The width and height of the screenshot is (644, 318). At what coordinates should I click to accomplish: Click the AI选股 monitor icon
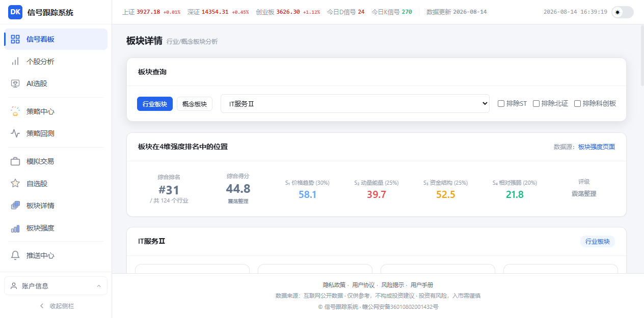point(15,83)
